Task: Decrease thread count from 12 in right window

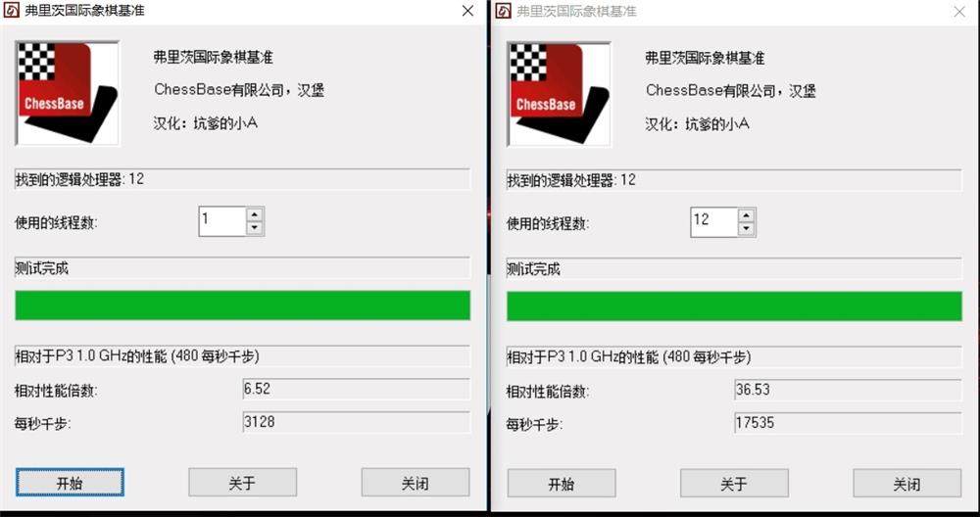Action: coord(746,229)
